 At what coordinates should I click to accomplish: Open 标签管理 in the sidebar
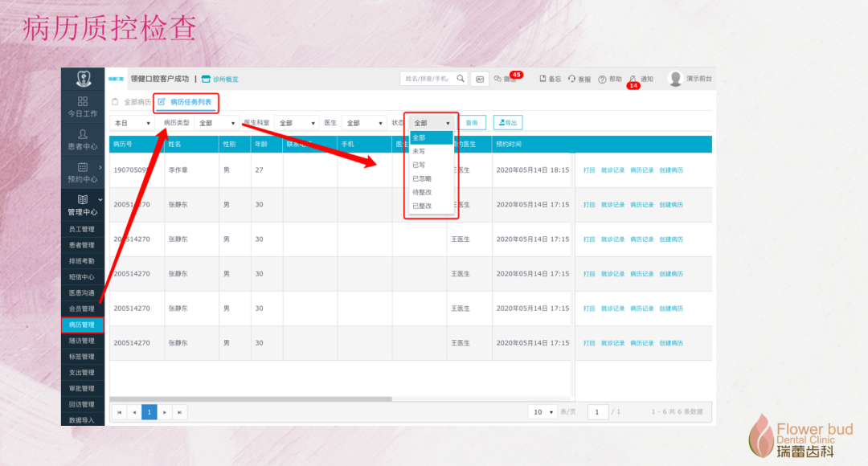click(x=83, y=357)
